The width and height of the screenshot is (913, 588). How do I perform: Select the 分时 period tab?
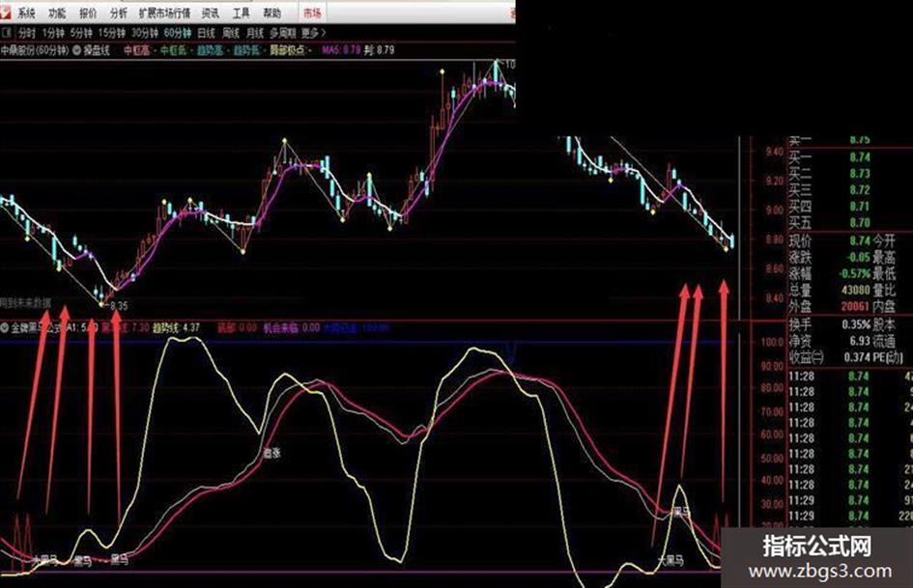(x=27, y=33)
